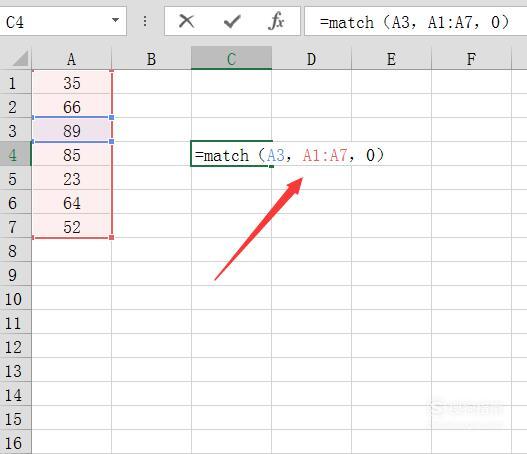Select column C header
This screenshot has width=527, height=454.
tap(231, 58)
